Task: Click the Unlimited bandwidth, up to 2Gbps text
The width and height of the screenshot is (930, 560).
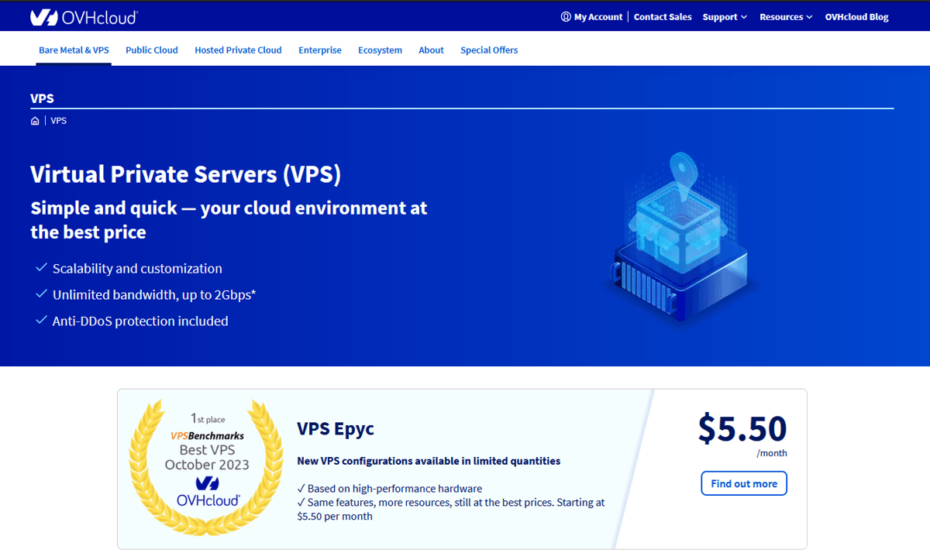Action: 154,295
